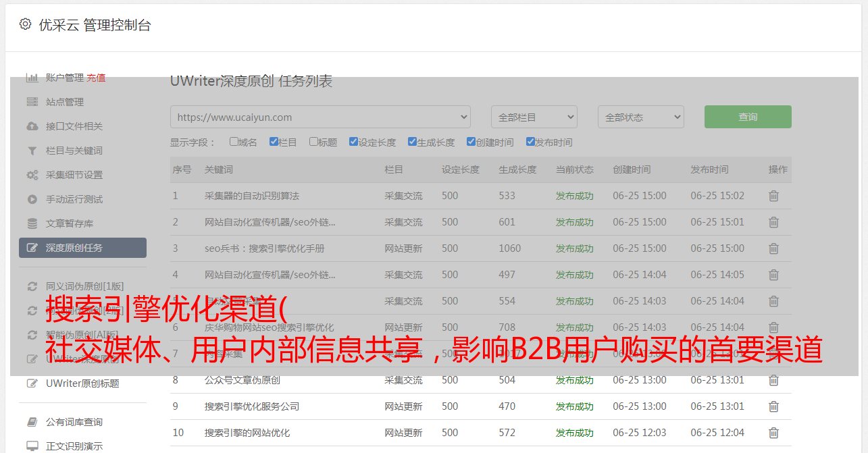This screenshot has width=868, height=453.
Task: Uncheck the 设定长度 display field
Action: (x=353, y=142)
